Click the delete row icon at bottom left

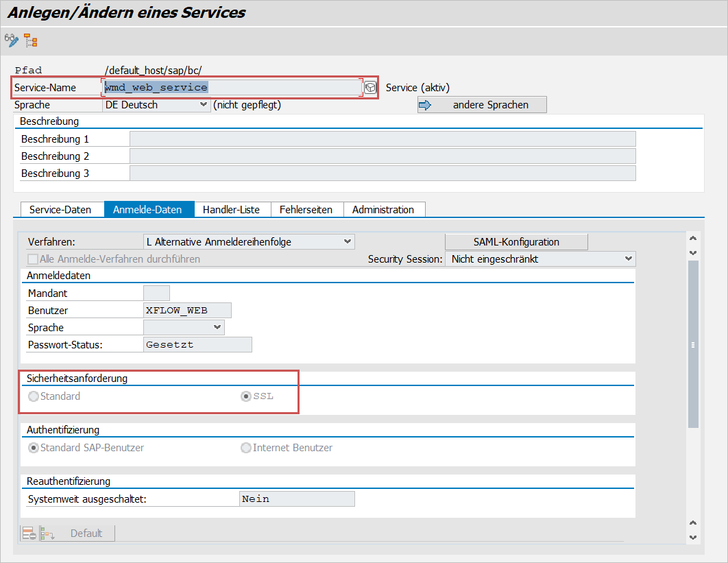[28, 534]
